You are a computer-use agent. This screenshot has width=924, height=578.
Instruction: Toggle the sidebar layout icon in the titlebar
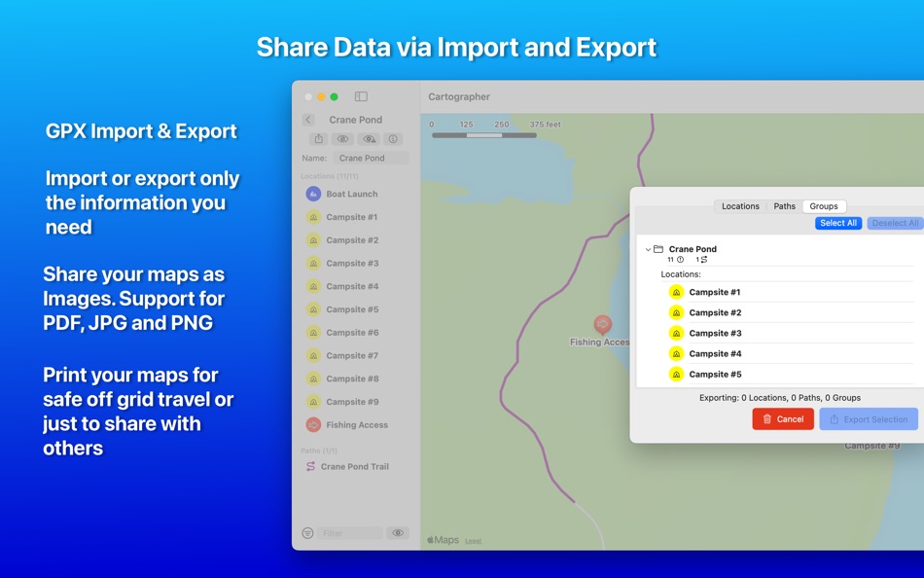[x=361, y=96]
